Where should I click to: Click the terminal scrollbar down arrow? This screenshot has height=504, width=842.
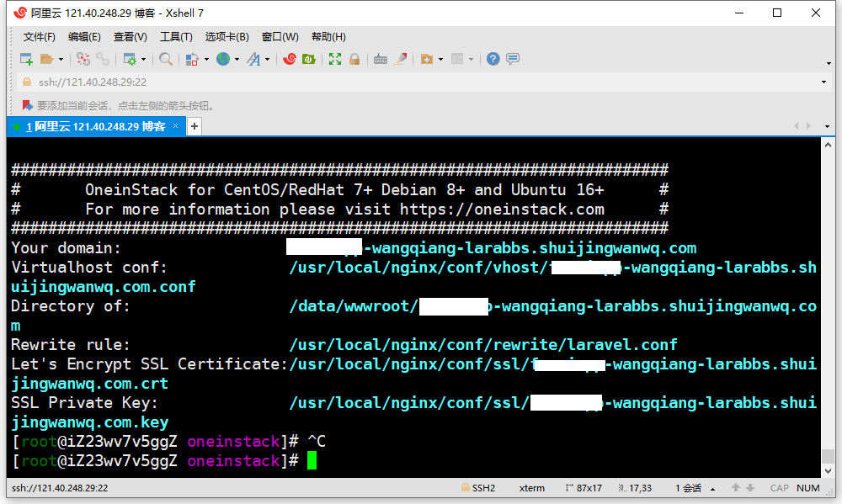pos(827,471)
